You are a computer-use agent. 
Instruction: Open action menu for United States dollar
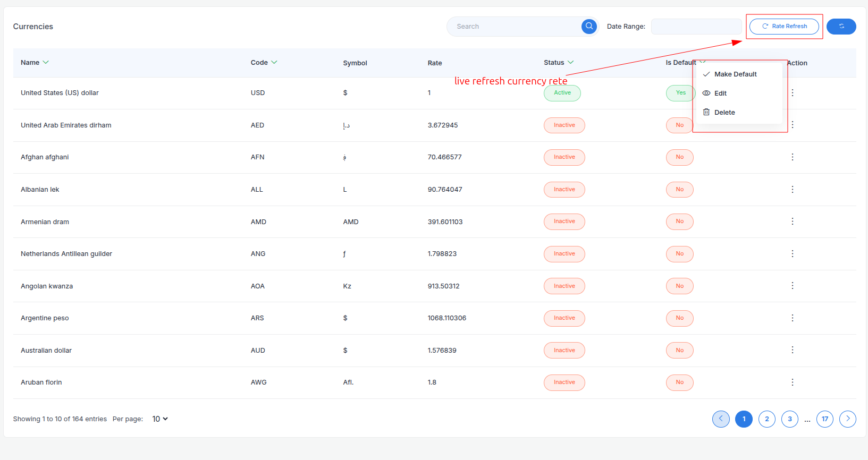793,93
